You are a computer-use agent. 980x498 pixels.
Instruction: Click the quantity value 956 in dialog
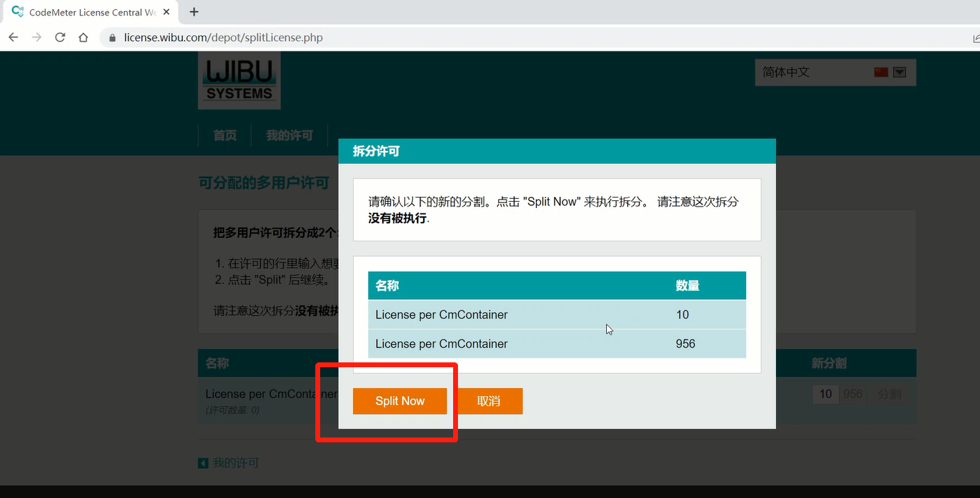coord(686,344)
